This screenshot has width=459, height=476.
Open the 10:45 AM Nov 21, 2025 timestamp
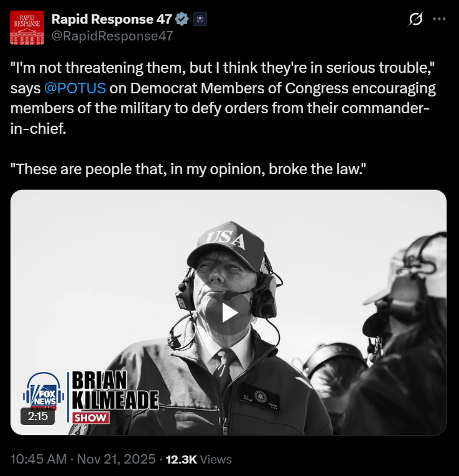[x=83, y=459]
